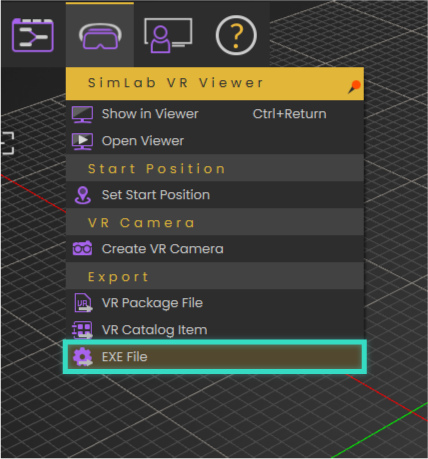Export as VR Catalog Item
Image resolution: width=428 pixels, height=459 pixels.
[x=215, y=330]
